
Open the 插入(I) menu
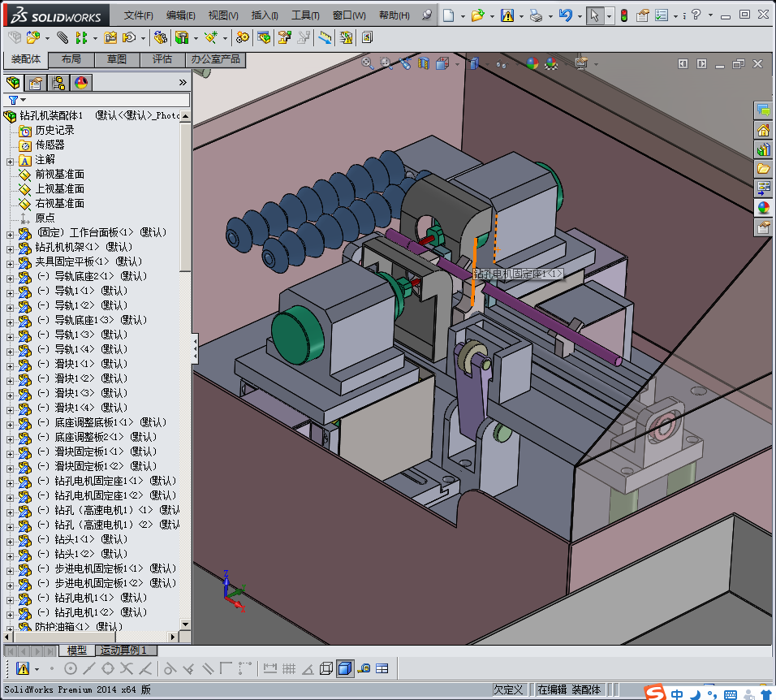[x=265, y=15]
